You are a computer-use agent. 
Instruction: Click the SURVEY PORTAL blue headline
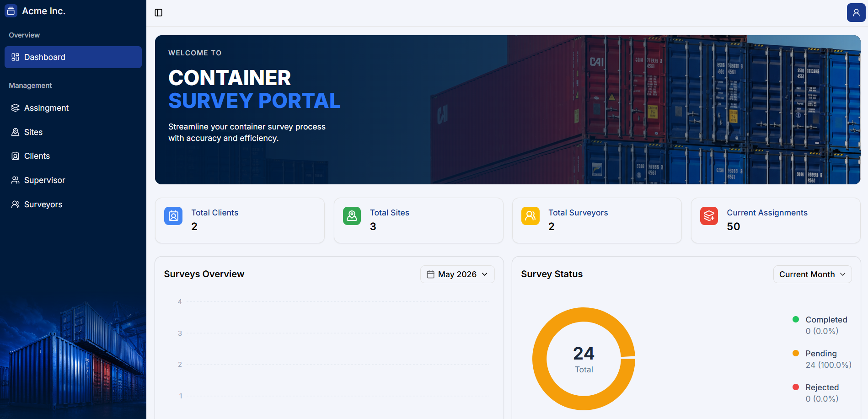pos(255,101)
